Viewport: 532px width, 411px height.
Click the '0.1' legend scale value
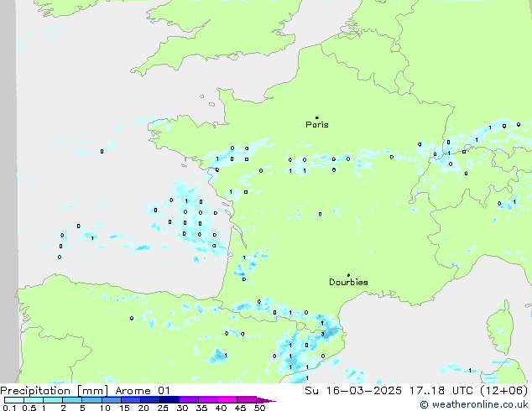(9, 408)
